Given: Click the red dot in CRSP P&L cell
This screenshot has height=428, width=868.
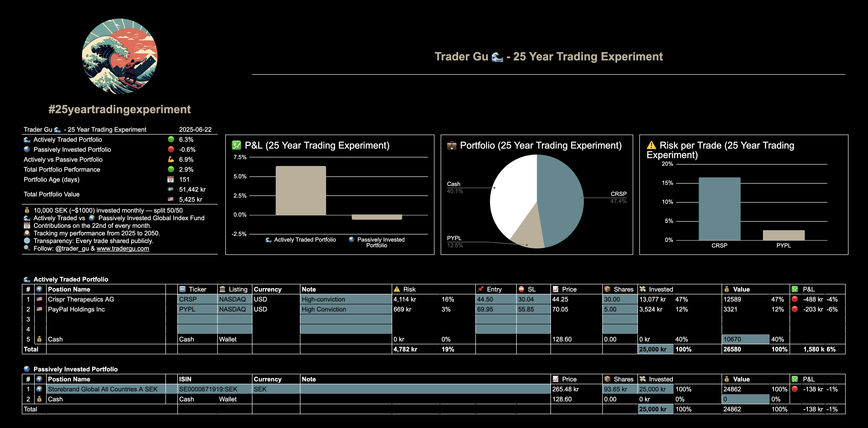Looking at the screenshot, I should coord(795,299).
